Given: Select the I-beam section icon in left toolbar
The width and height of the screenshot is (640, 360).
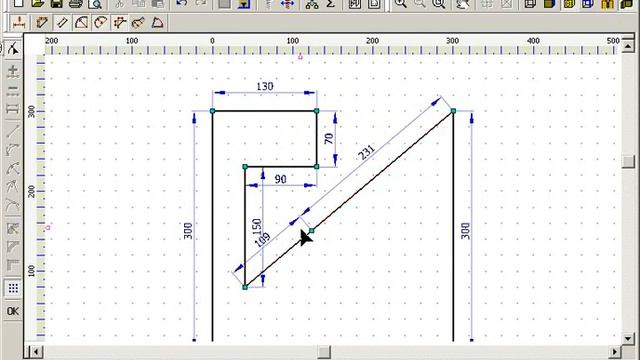Looking at the screenshot, I should tap(13, 109).
